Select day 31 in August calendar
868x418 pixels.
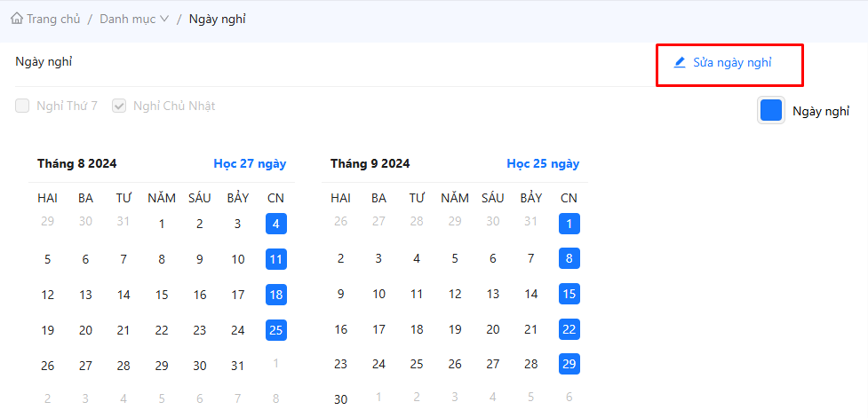237,366
